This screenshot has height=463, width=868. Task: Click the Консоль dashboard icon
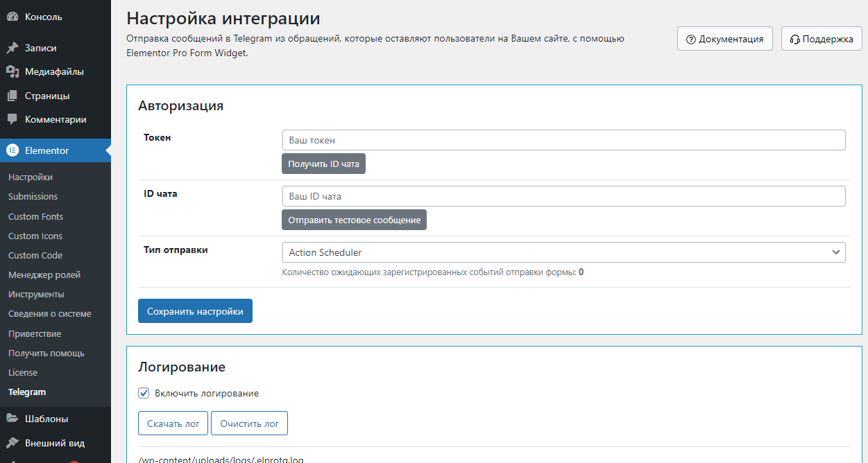click(x=12, y=17)
